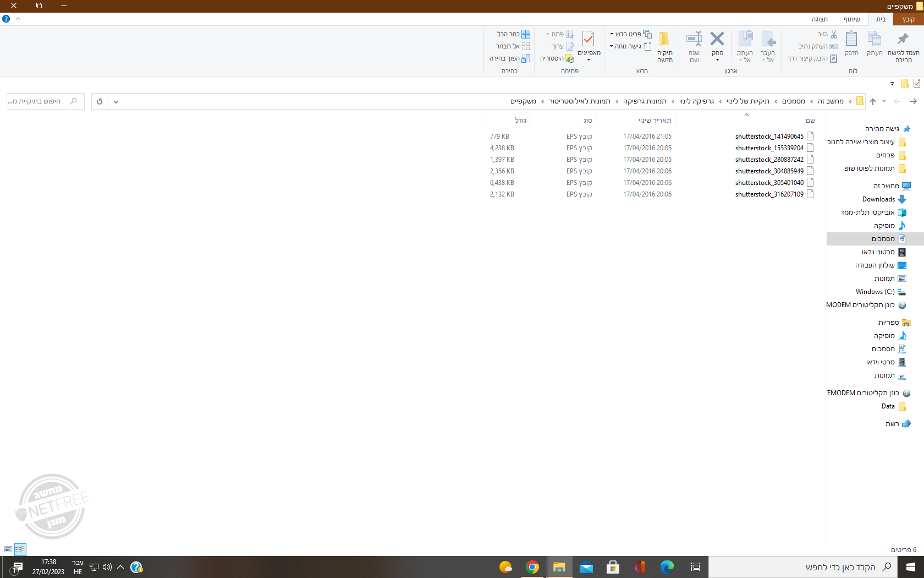Open the New item (פריט חדש) dropdown

(630, 34)
